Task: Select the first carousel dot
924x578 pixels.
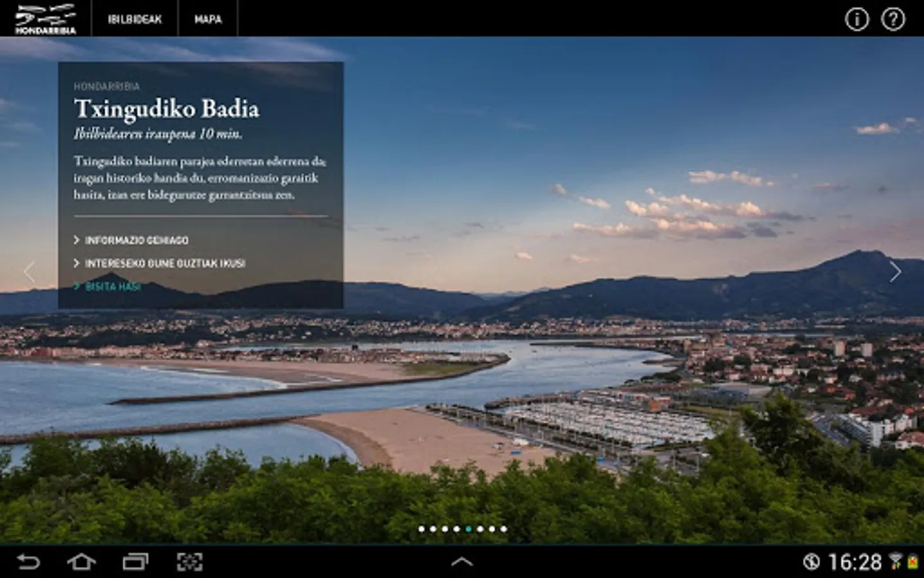Action: [x=422, y=529]
